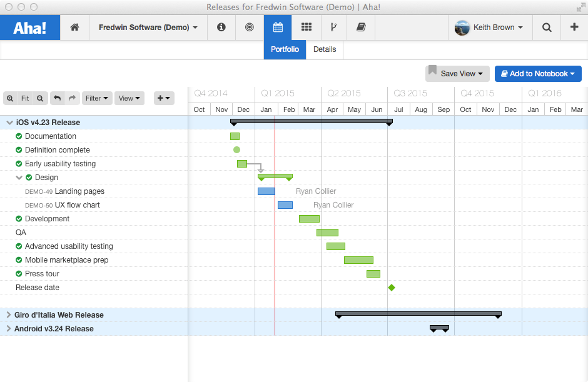
Task: Open the releases calendar icon
Action: coord(278,27)
